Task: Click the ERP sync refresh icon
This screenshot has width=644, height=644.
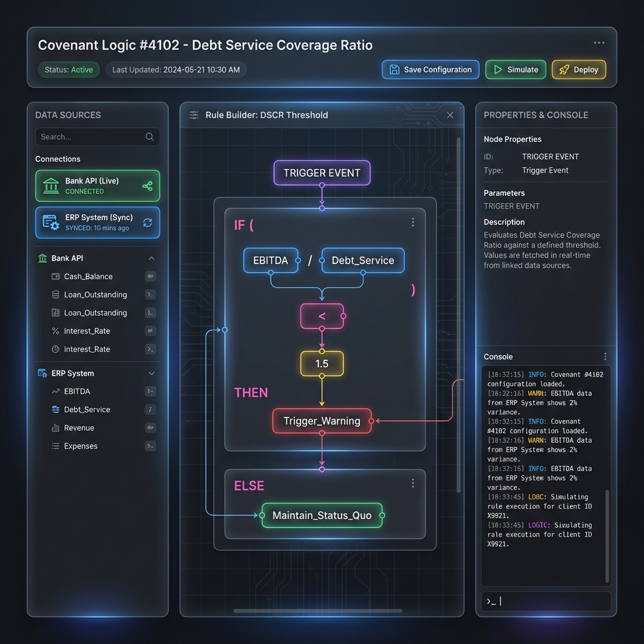Action: (147, 223)
